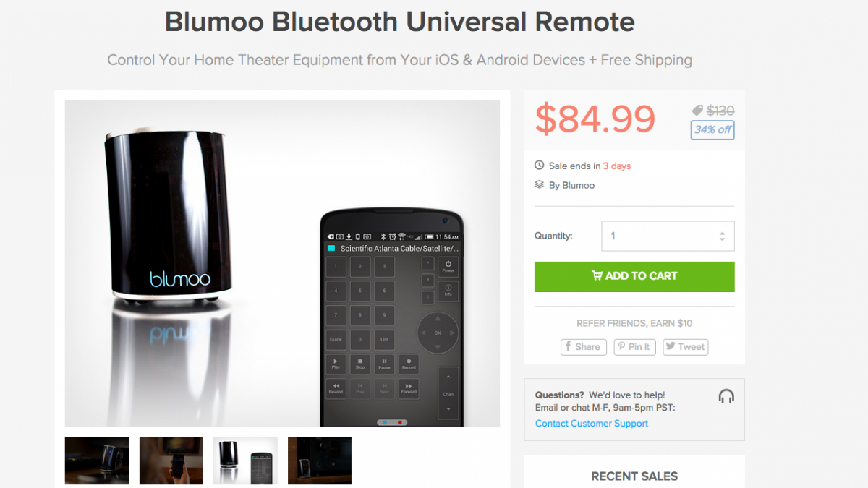Click the Blumoo Bluetooth Universal Remote title
This screenshot has width=868, height=488.
[x=400, y=22]
